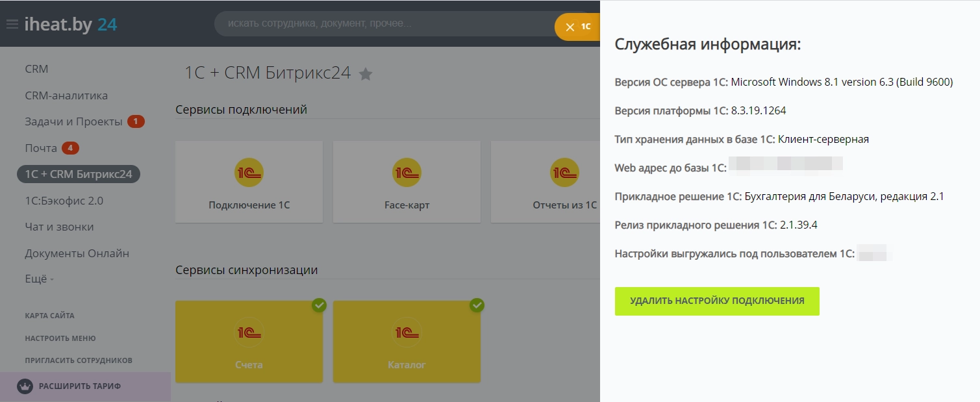The width and height of the screenshot is (980, 402).
Task: Click the red badge on Задачи и Проекты
Action: 136,121
